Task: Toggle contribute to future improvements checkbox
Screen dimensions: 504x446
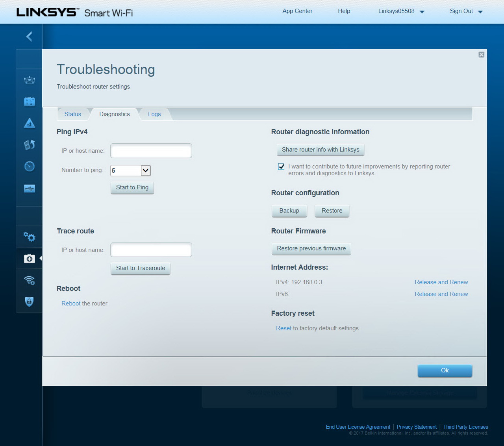Action: 281,167
